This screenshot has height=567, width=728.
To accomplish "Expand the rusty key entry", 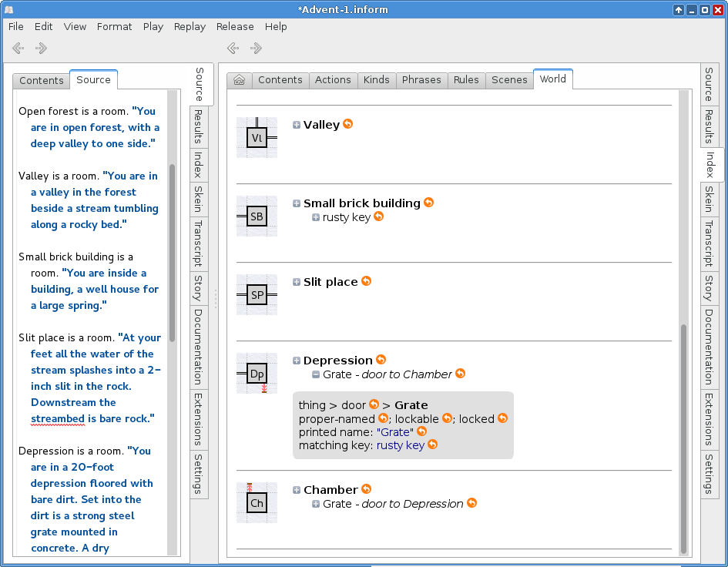I will [x=316, y=217].
